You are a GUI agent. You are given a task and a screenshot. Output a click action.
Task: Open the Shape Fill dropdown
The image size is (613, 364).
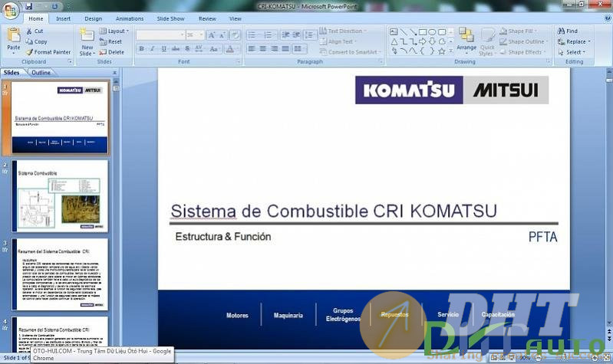pos(519,31)
